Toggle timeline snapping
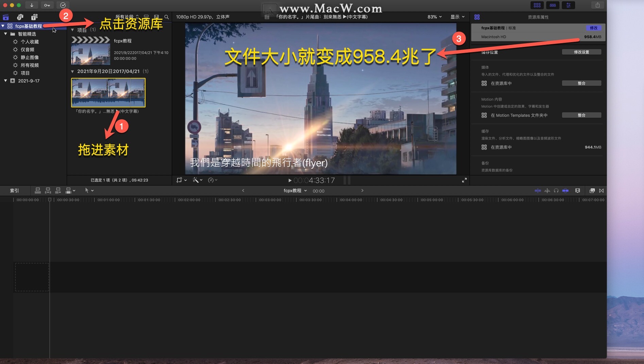 [565, 191]
